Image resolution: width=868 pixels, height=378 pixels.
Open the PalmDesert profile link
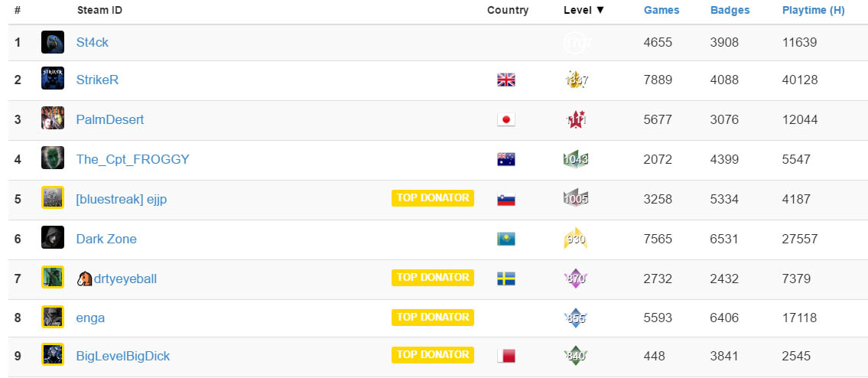tap(110, 119)
